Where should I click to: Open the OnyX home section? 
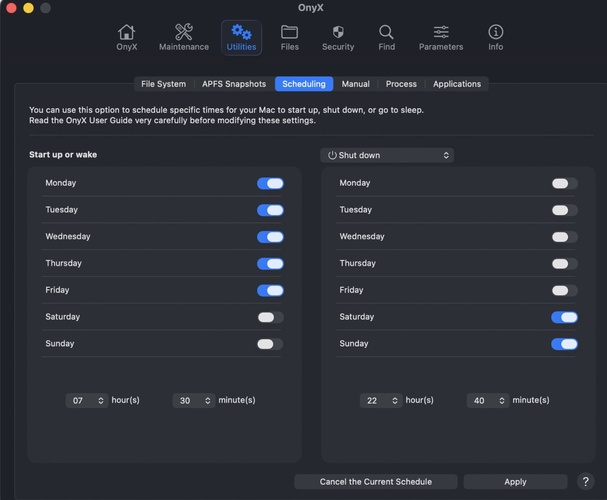(127, 37)
